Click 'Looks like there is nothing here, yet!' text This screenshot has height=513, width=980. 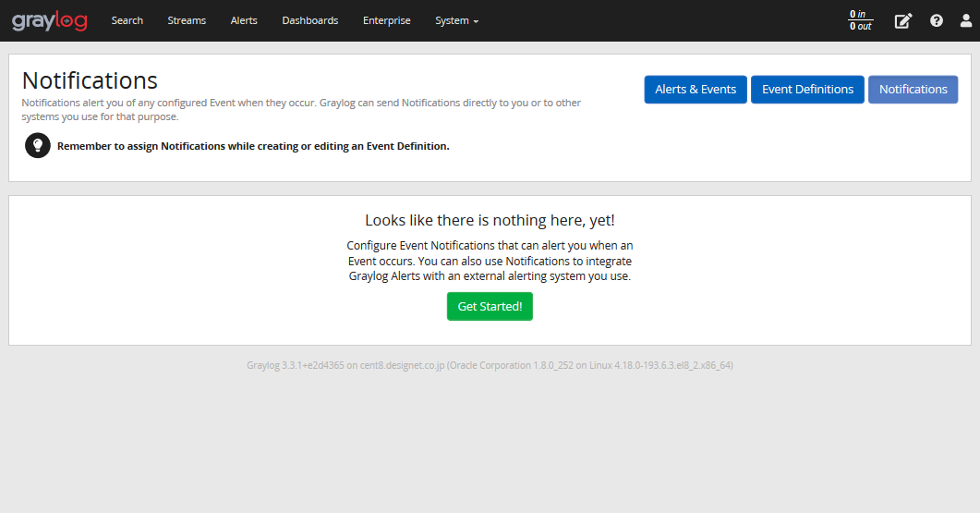click(490, 220)
